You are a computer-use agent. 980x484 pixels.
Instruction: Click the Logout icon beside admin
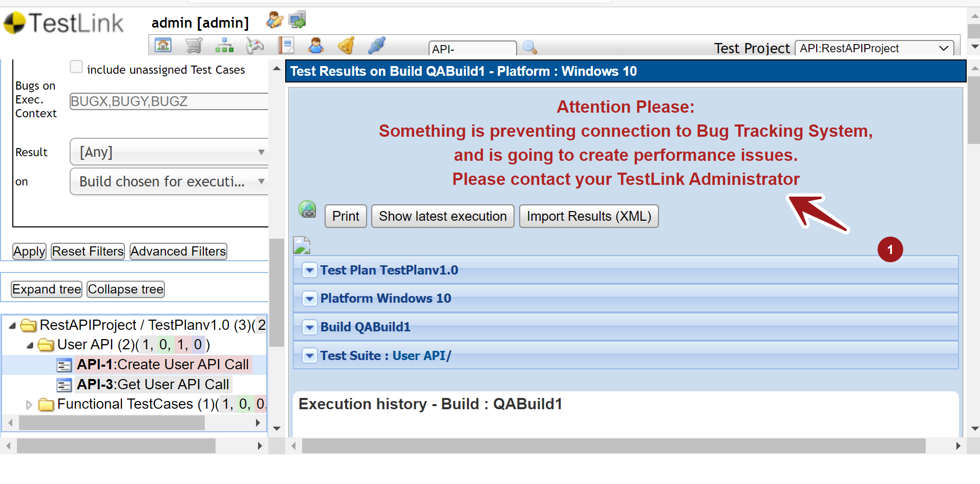coord(297,20)
